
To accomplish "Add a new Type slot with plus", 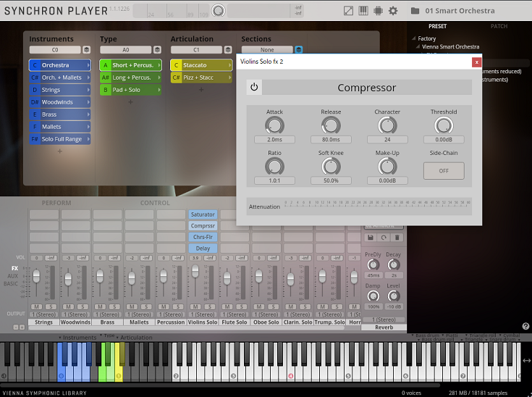I will (x=130, y=102).
